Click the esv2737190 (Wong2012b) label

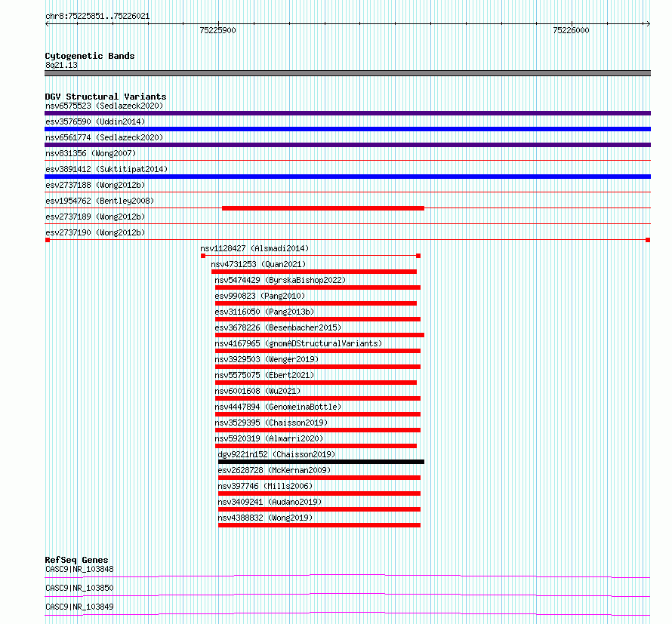pyautogui.click(x=95, y=232)
